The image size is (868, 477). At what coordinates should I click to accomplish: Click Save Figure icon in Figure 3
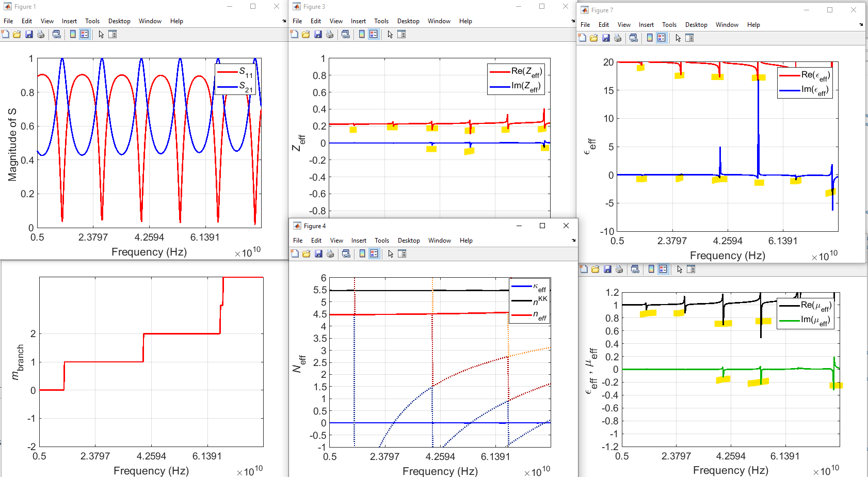[x=318, y=34]
